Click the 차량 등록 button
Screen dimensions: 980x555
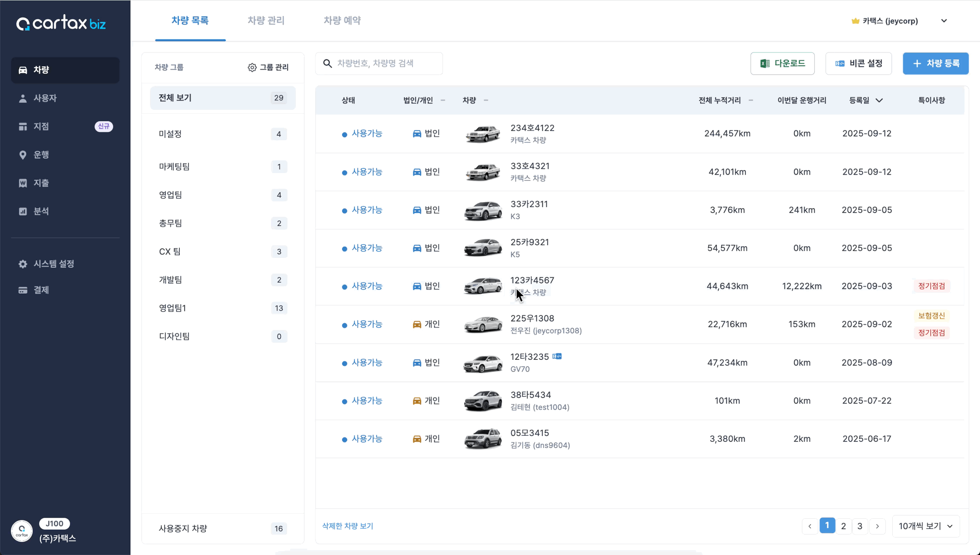(x=935, y=64)
